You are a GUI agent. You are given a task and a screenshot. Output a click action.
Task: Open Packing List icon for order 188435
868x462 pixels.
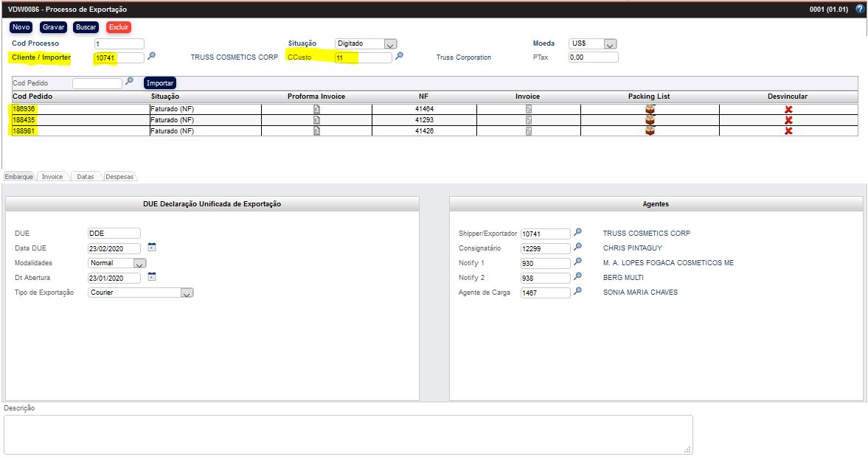click(x=650, y=120)
